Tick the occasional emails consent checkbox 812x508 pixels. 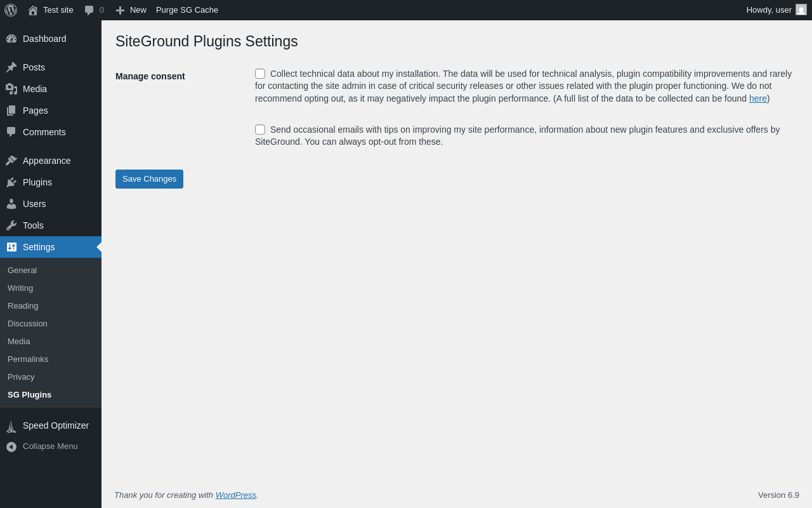(260, 130)
